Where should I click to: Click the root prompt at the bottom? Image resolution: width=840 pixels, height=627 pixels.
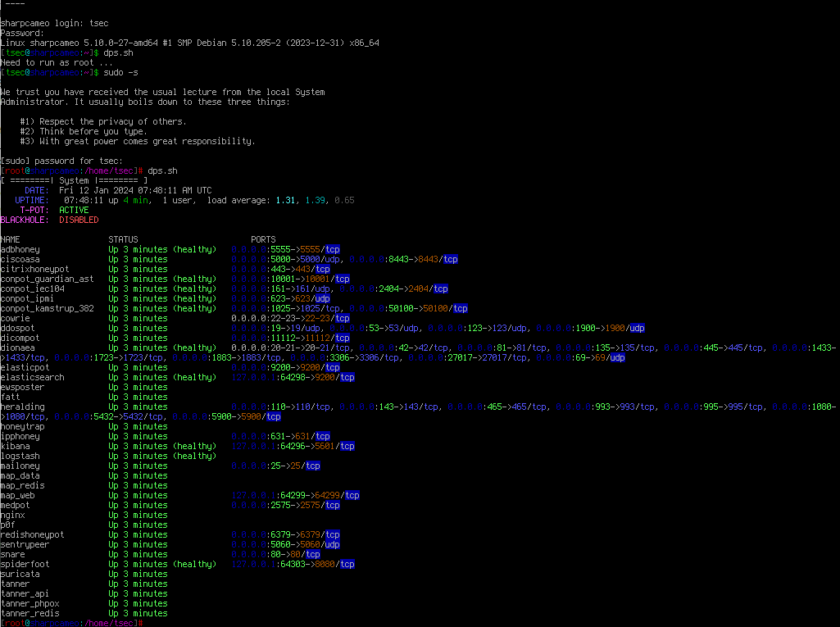(74, 623)
